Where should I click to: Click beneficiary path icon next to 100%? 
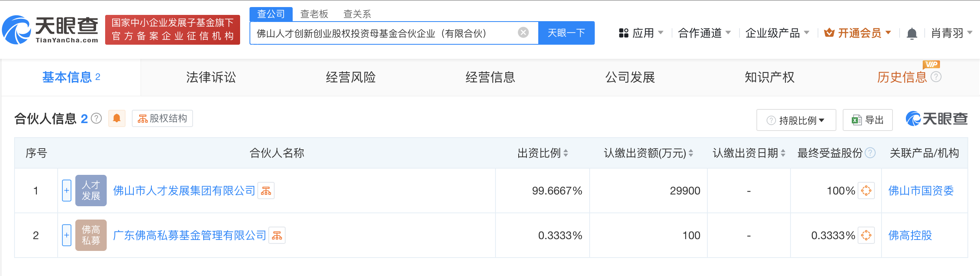(866, 191)
